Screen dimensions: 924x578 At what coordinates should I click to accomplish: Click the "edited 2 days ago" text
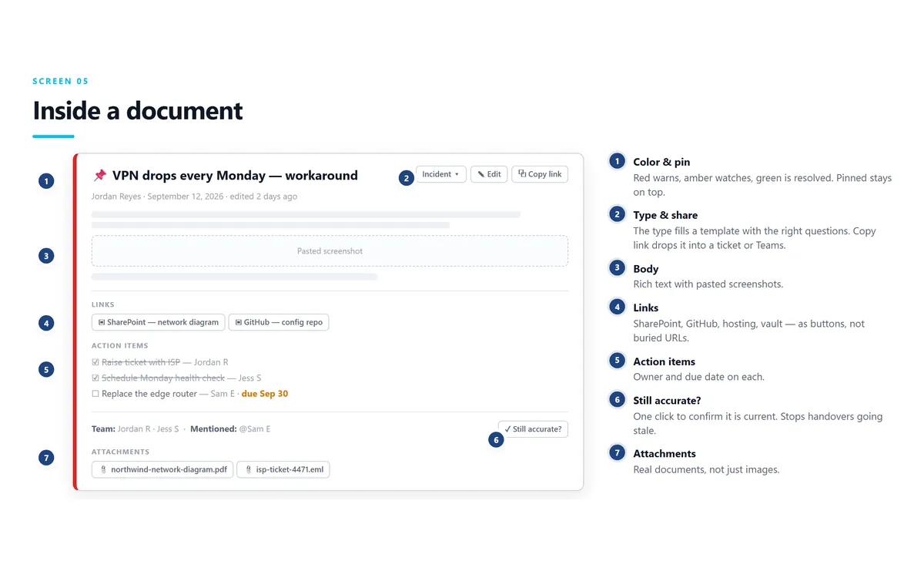point(263,197)
